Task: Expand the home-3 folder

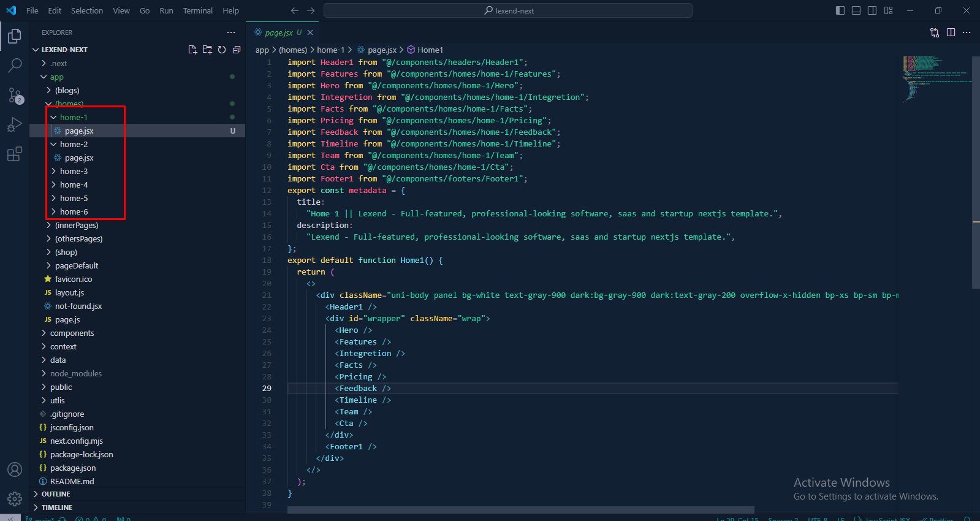Action: [x=74, y=171]
